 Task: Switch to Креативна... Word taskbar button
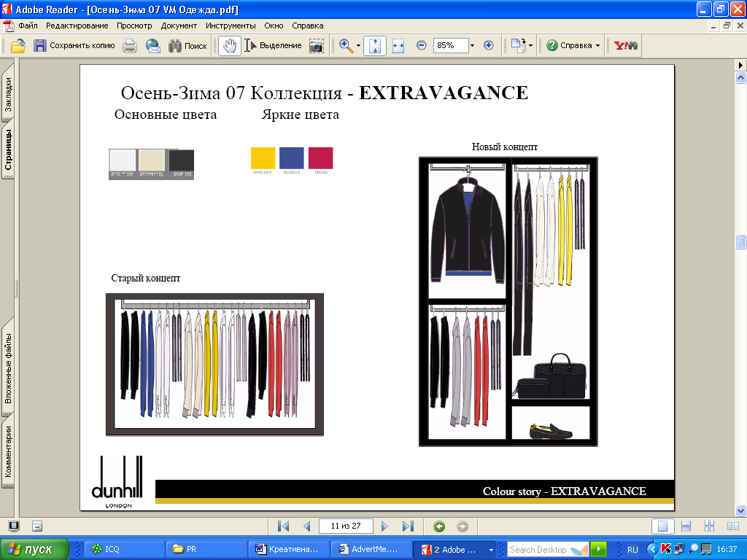289,549
